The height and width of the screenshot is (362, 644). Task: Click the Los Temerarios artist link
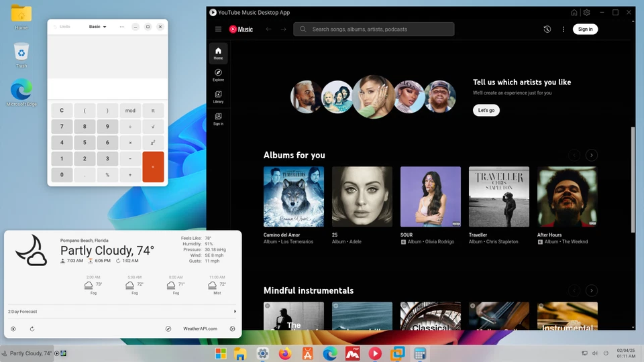297,242
